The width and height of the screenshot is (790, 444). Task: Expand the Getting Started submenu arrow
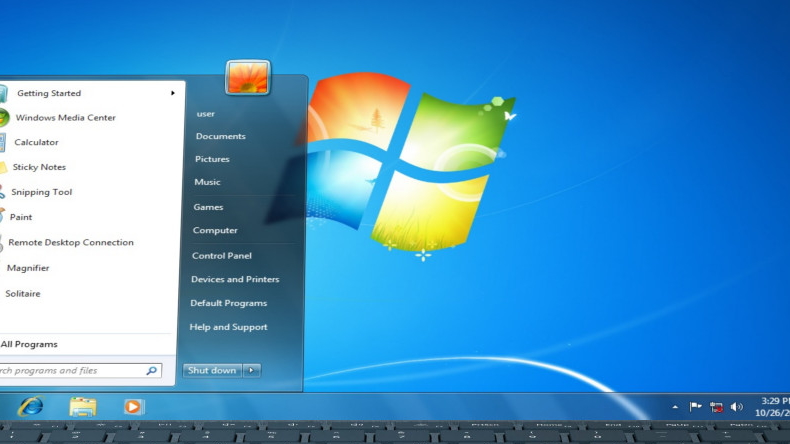pos(172,93)
